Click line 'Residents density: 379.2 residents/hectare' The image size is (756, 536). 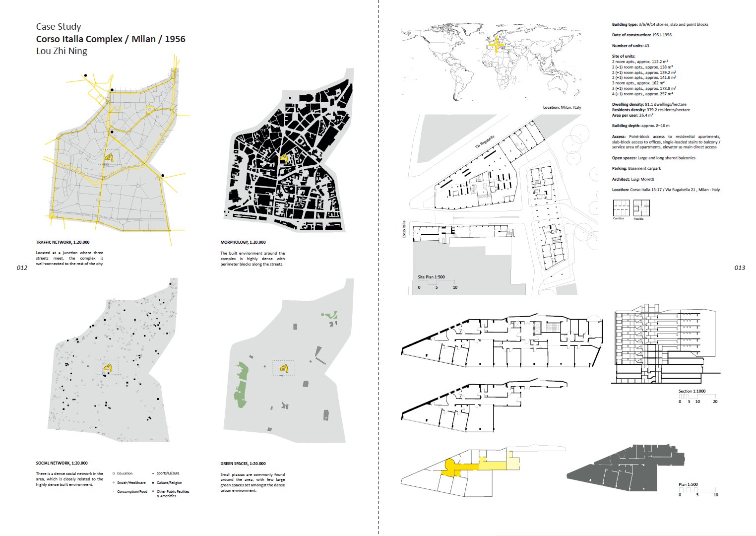pyautogui.click(x=651, y=110)
